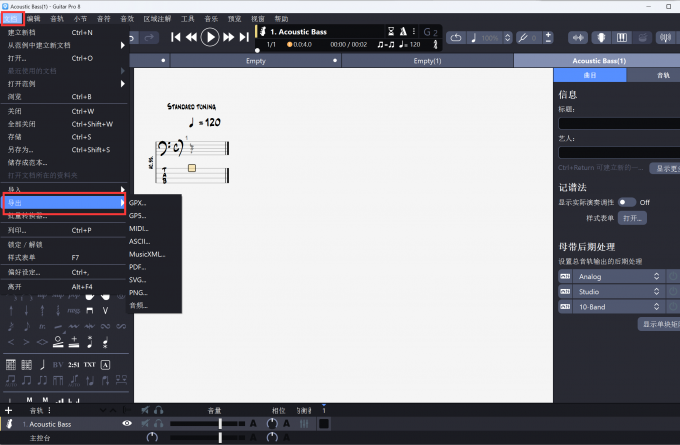
Task: Click the Acoustic Bass track headphones solo icon
Action: tap(159, 424)
